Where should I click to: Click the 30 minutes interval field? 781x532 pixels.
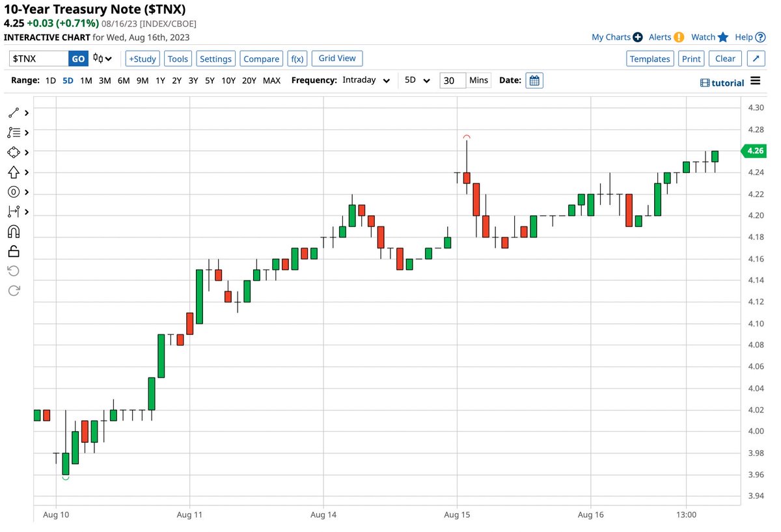453,81
